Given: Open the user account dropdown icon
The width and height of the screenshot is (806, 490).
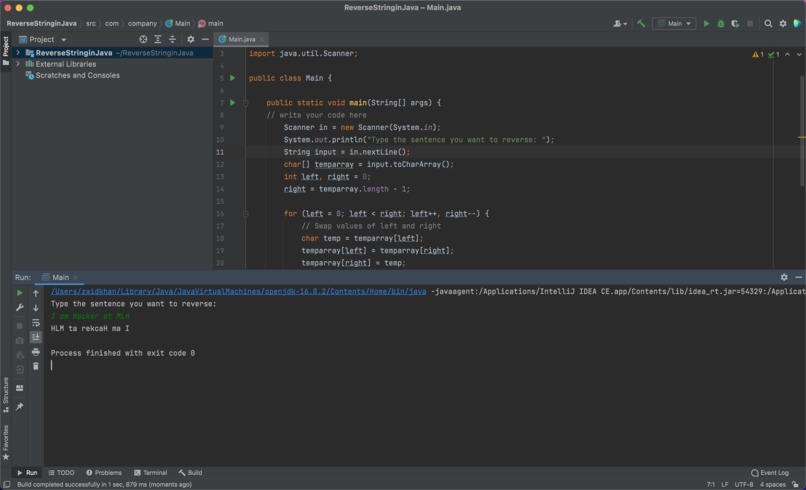Looking at the screenshot, I should (620, 24).
